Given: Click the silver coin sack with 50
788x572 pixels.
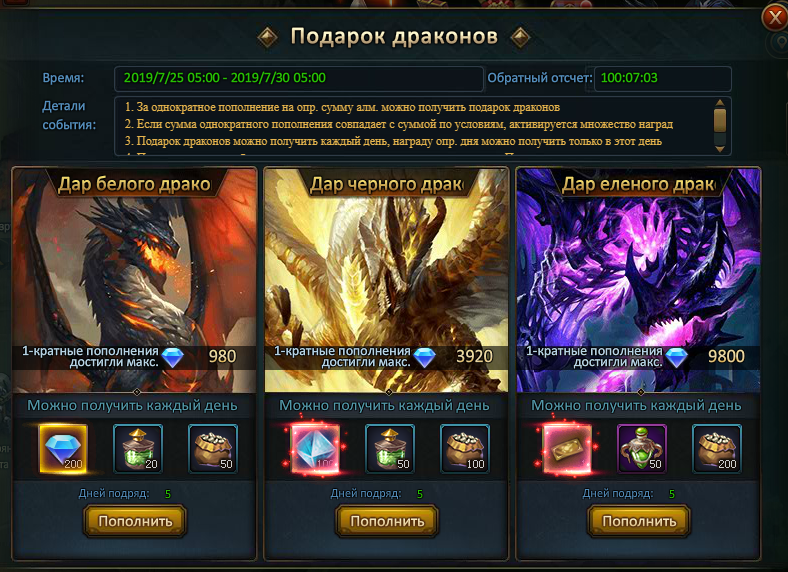Looking at the screenshot, I should point(213,449).
